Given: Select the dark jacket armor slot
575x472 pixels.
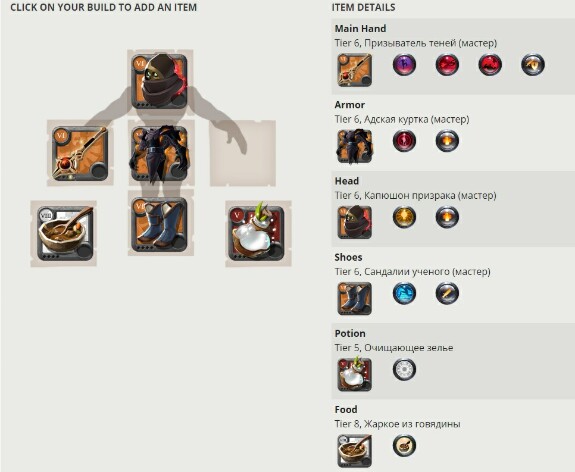Looking at the screenshot, I should coord(160,153).
